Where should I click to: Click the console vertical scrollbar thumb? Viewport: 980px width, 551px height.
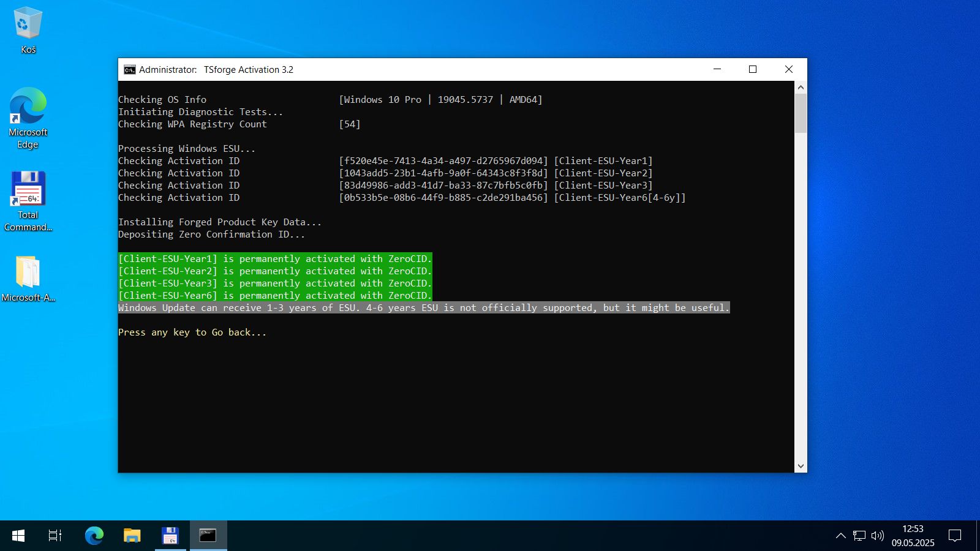point(801,113)
